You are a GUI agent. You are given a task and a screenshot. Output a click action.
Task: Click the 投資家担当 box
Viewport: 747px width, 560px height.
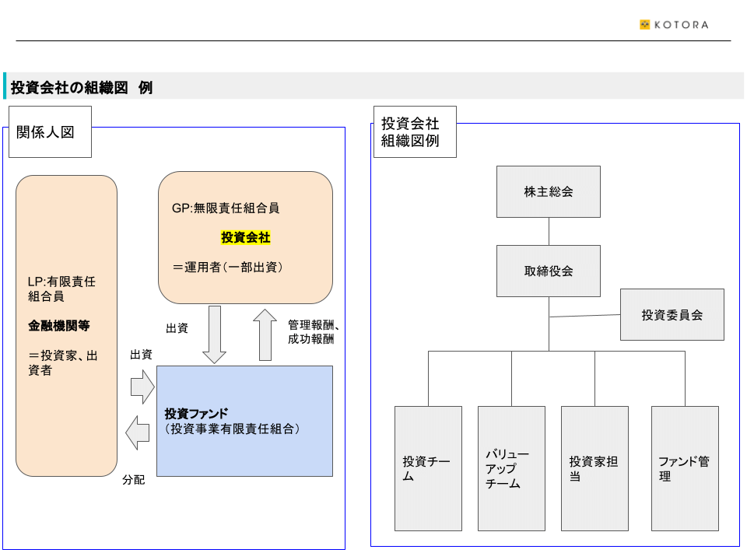click(x=594, y=468)
